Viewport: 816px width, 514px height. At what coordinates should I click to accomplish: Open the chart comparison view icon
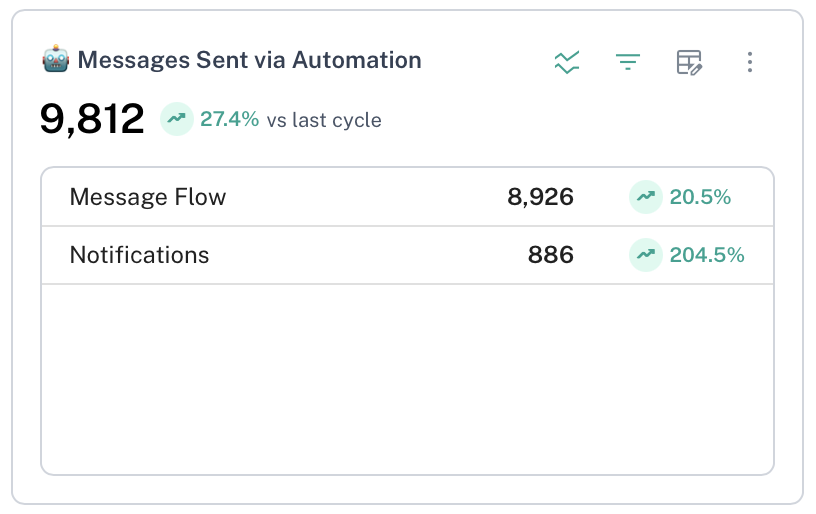tap(567, 62)
